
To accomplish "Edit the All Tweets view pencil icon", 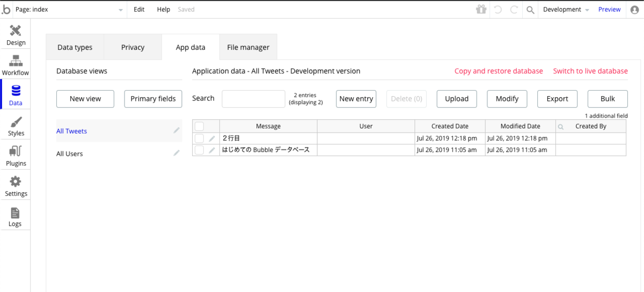I will point(177,130).
